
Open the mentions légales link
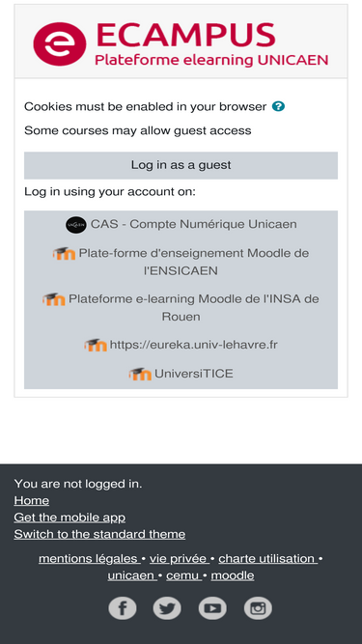pyautogui.click(x=90, y=559)
